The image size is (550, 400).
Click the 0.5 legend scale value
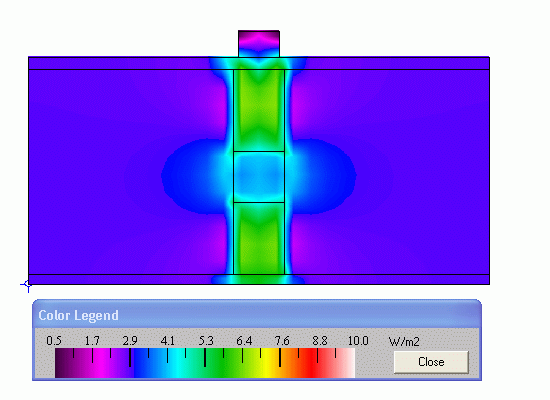click(x=54, y=341)
